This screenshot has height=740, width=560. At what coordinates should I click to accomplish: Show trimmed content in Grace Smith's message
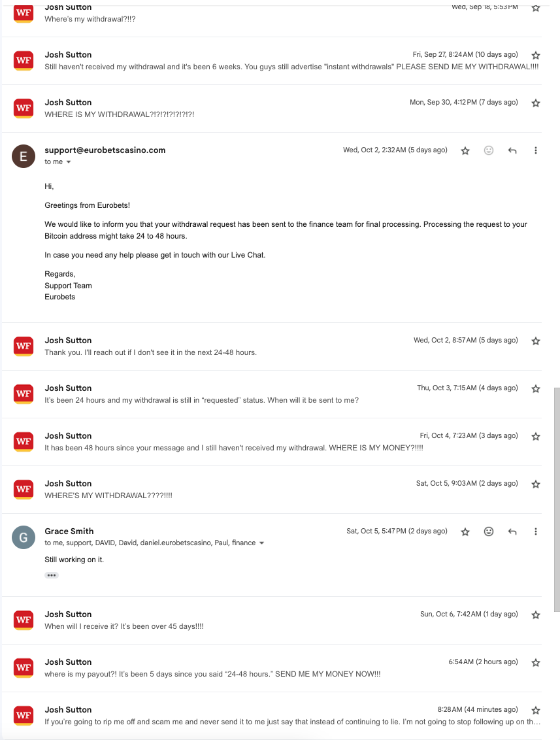pos(52,575)
